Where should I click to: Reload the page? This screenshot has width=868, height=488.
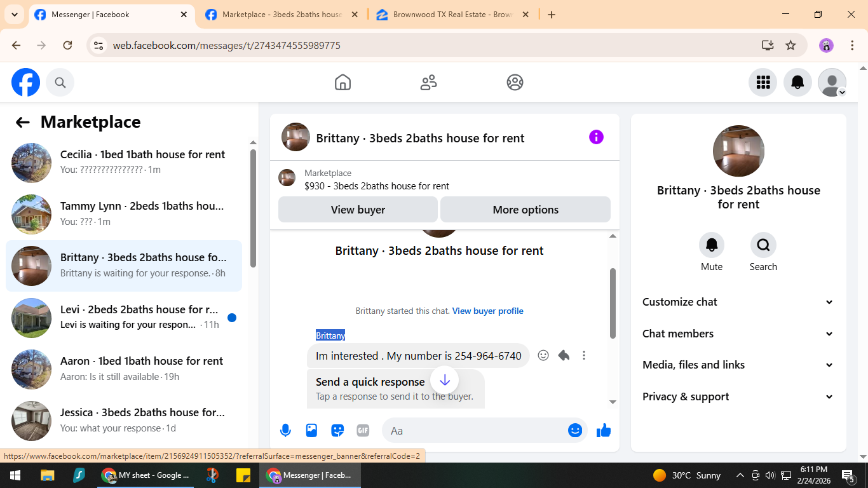tap(67, 45)
